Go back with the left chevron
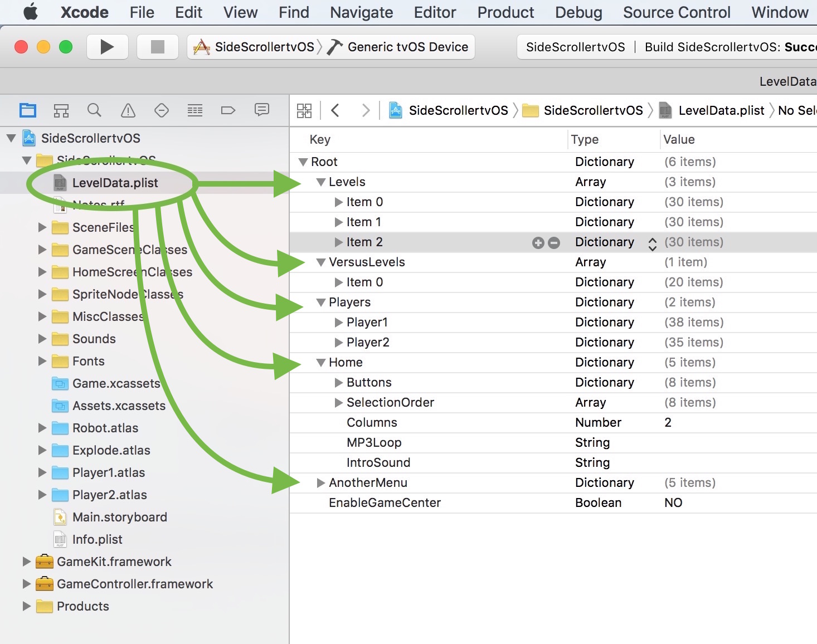Viewport: 817px width, 644px height. tap(335, 110)
